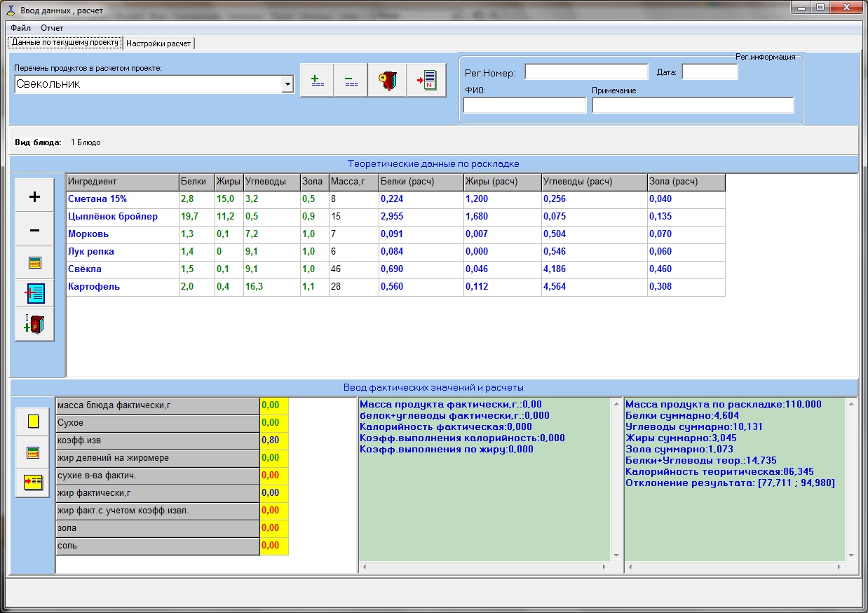This screenshot has width=868, height=613.
Task: Remove an ingredient with the large minus button
Action: 34,230
